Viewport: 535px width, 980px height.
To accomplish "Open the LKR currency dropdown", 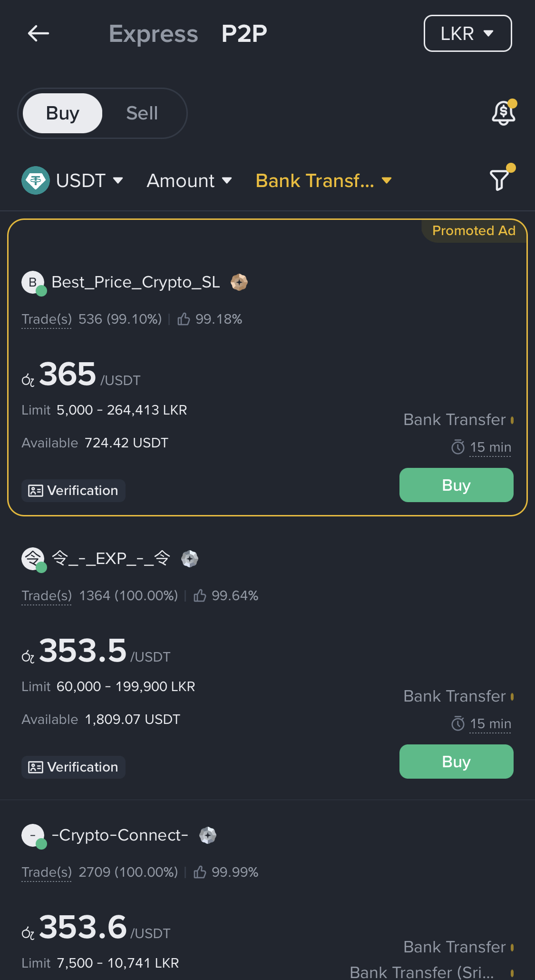I will click(x=467, y=33).
